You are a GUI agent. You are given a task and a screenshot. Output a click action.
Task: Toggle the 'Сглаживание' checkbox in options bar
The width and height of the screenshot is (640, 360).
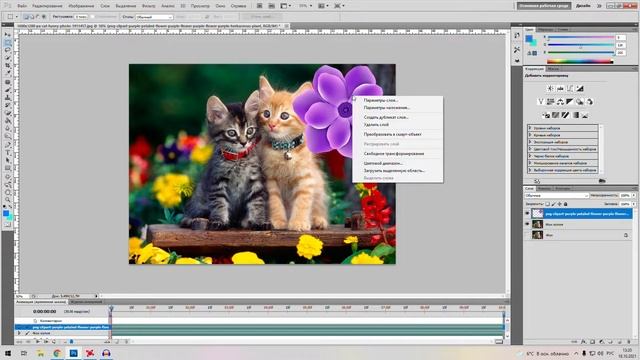pyautogui.click(x=93, y=17)
